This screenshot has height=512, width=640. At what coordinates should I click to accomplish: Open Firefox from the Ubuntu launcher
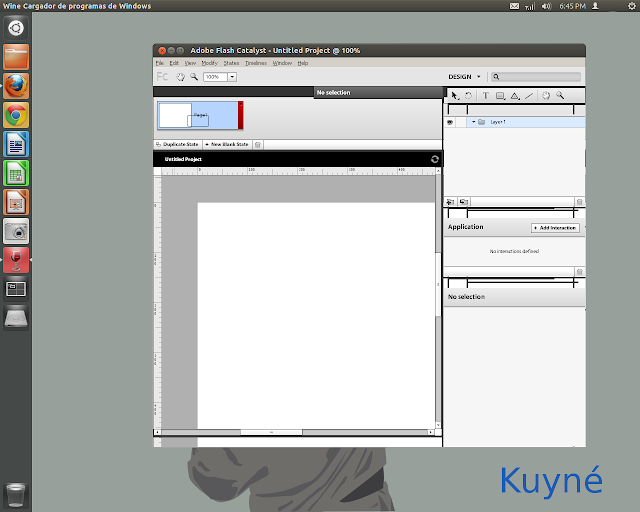[16, 86]
